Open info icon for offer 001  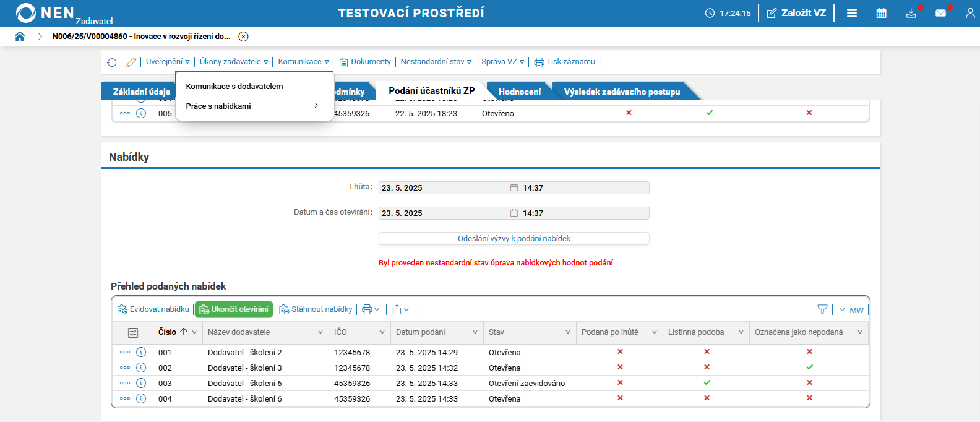pos(141,352)
